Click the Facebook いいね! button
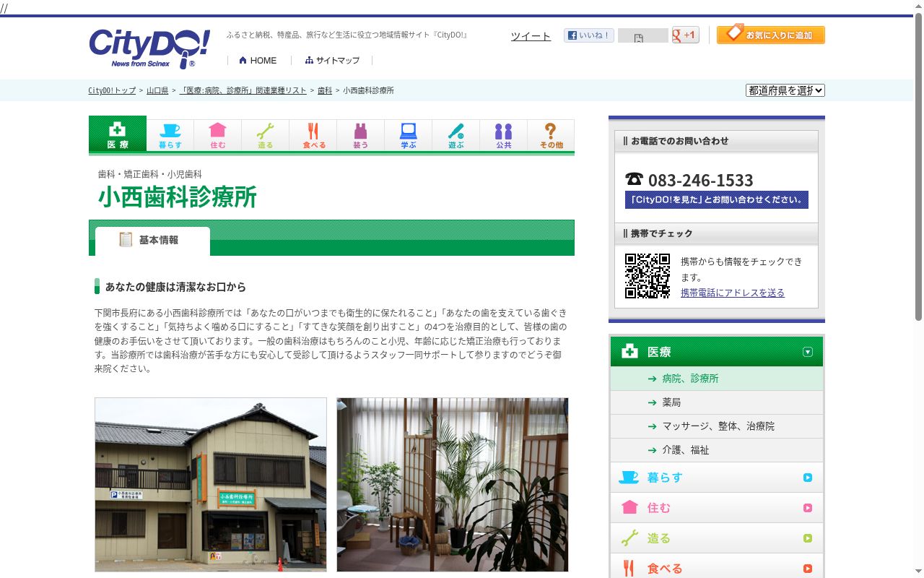The image size is (924, 578). pyautogui.click(x=588, y=35)
